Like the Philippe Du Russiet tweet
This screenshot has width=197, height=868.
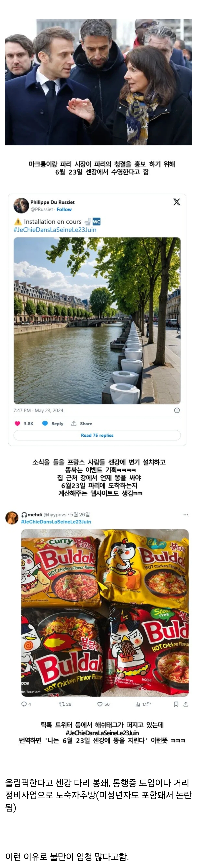tap(18, 424)
